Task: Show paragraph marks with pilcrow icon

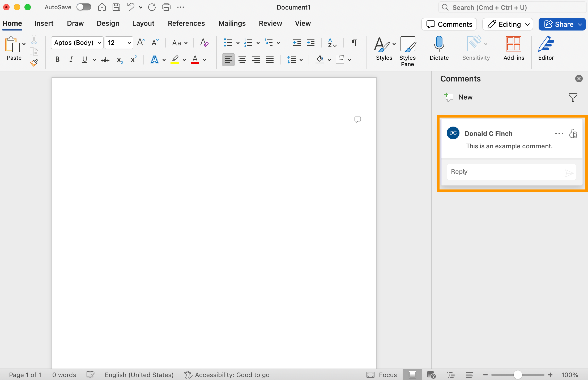Action: point(354,42)
